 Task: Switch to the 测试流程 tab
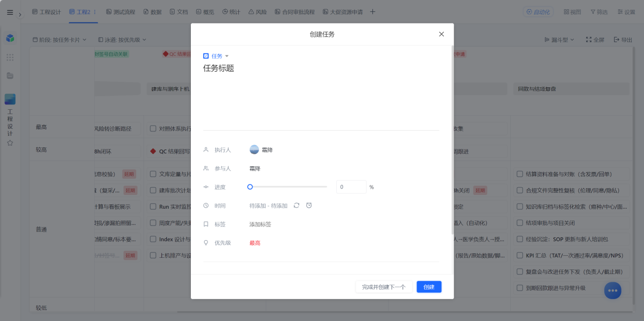[x=120, y=12]
